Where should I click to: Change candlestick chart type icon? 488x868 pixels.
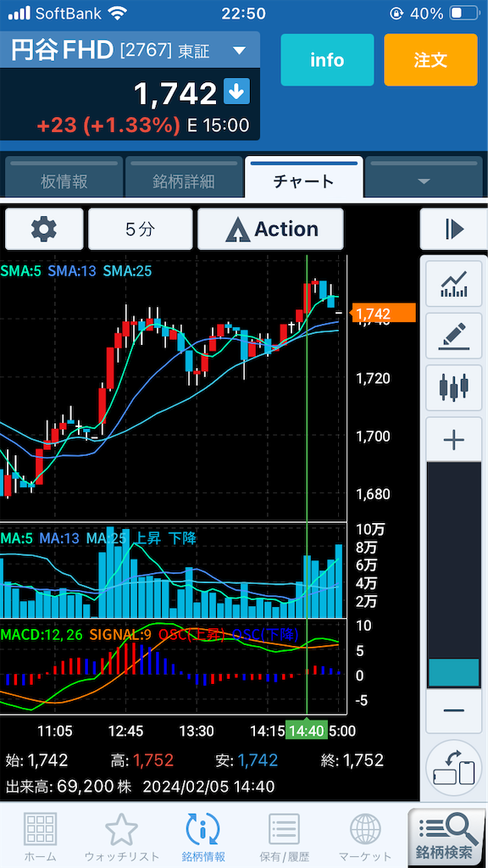(x=453, y=387)
